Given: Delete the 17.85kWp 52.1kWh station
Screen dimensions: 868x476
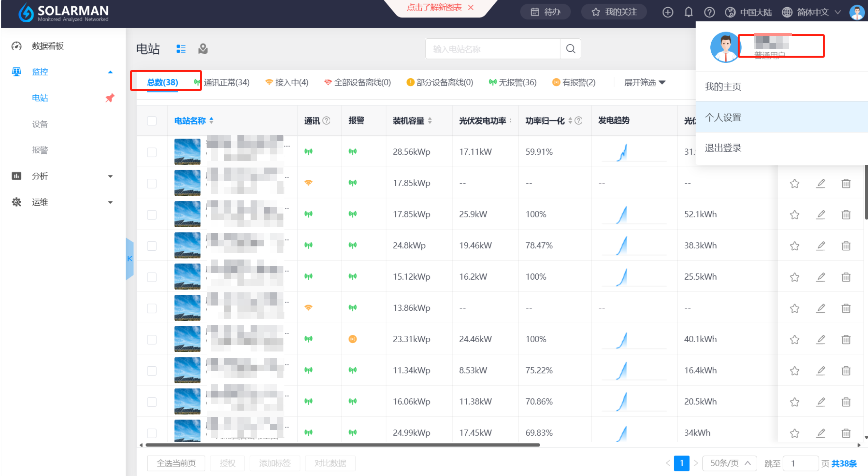Looking at the screenshot, I should point(846,215).
